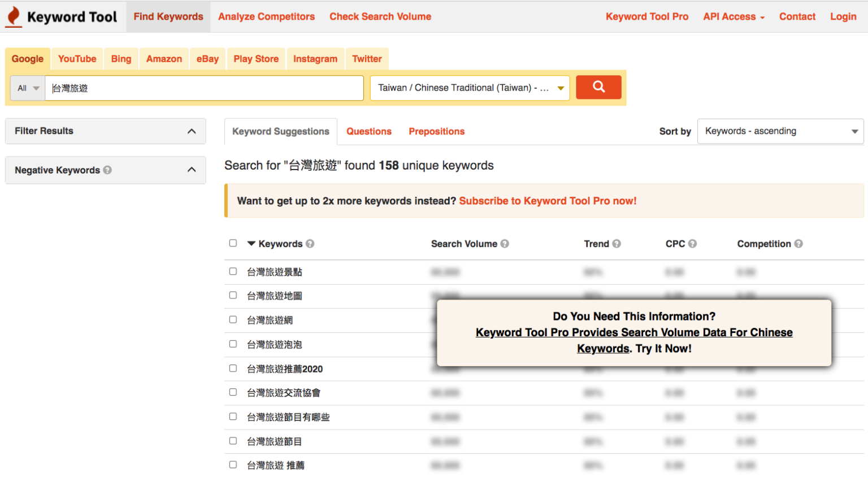Image resolution: width=868 pixels, height=477 pixels.
Task: Click the Competition column help icon
Action: click(x=798, y=244)
